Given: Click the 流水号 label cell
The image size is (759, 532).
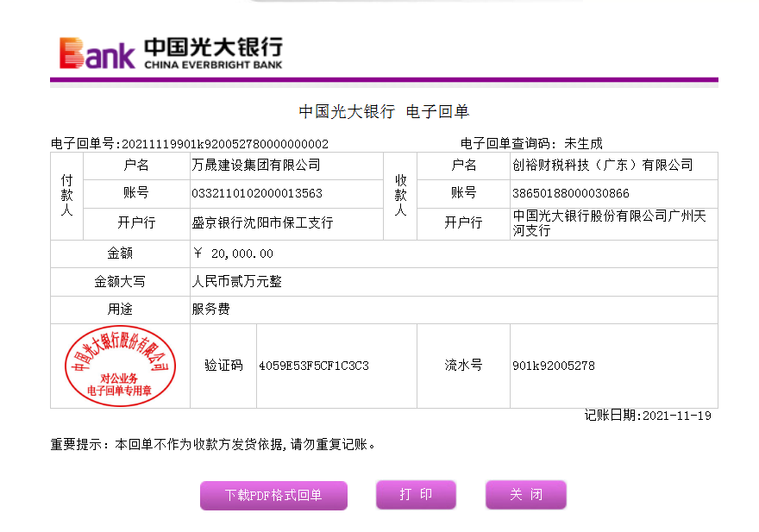Looking at the screenshot, I should 463,366.
